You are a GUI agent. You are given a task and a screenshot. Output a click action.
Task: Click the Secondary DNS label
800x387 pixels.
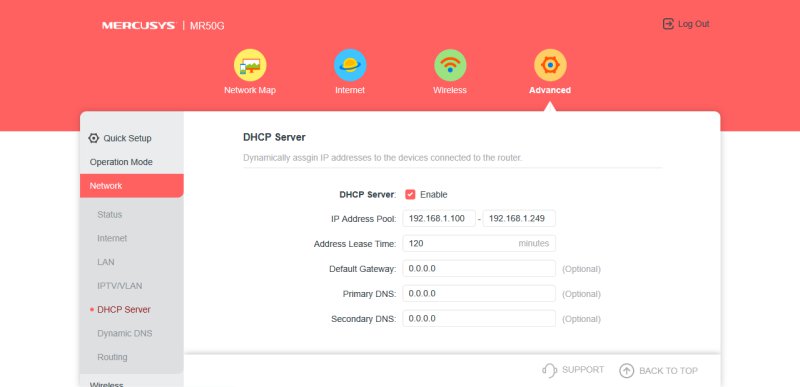364,319
